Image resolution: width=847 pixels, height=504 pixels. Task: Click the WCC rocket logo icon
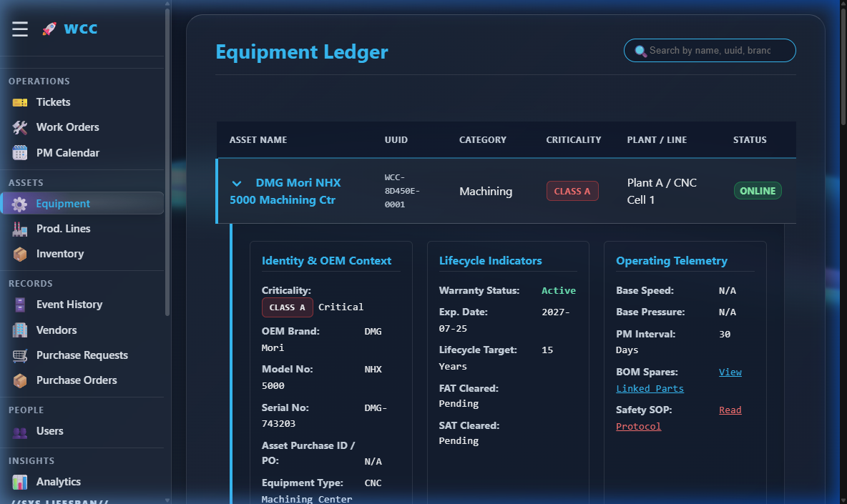49,29
